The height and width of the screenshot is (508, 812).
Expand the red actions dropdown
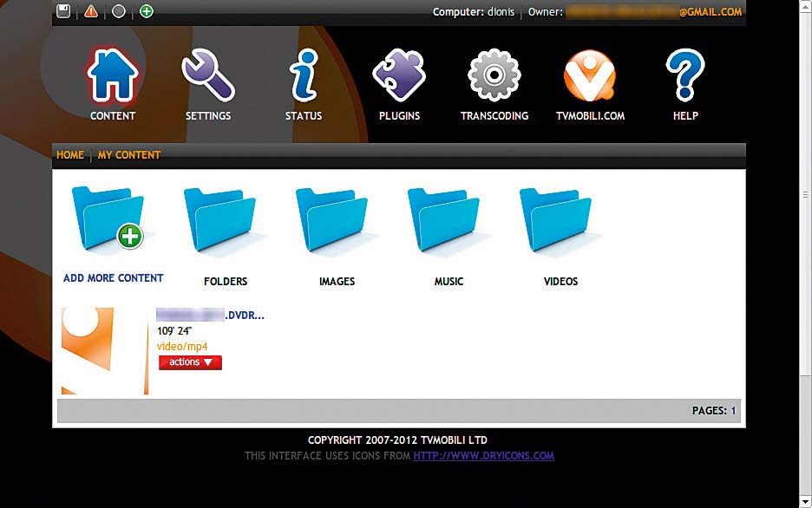[x=190, y=362]
